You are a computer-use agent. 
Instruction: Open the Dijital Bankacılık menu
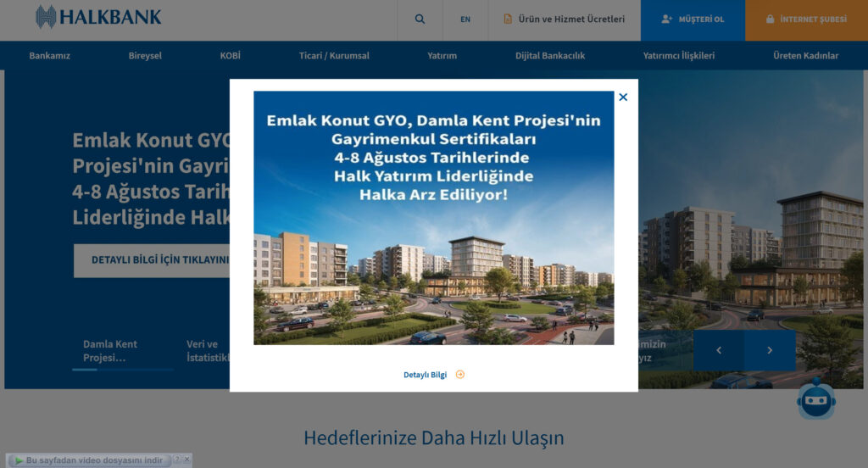[549, 55]
